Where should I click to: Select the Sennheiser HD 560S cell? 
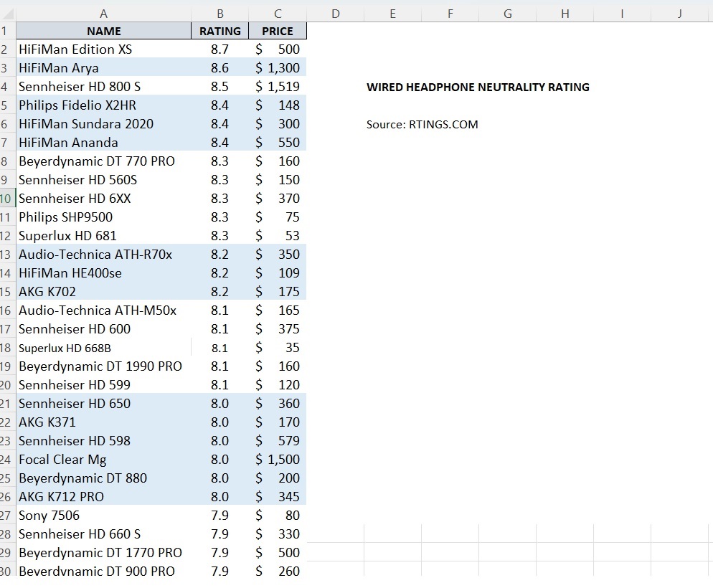coord(104,179)
